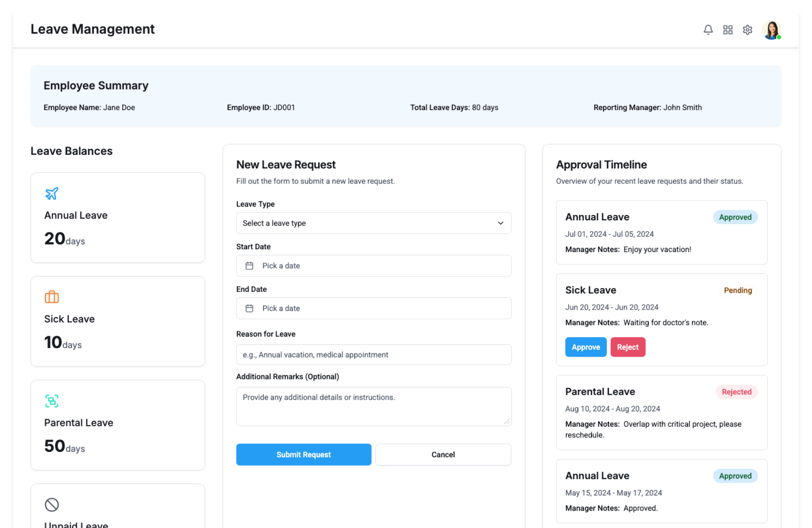The height and width of the screenshot is (528, 812).
Task: Open settings gear in header
Action: pyautogui.click(x=747, y=30)
